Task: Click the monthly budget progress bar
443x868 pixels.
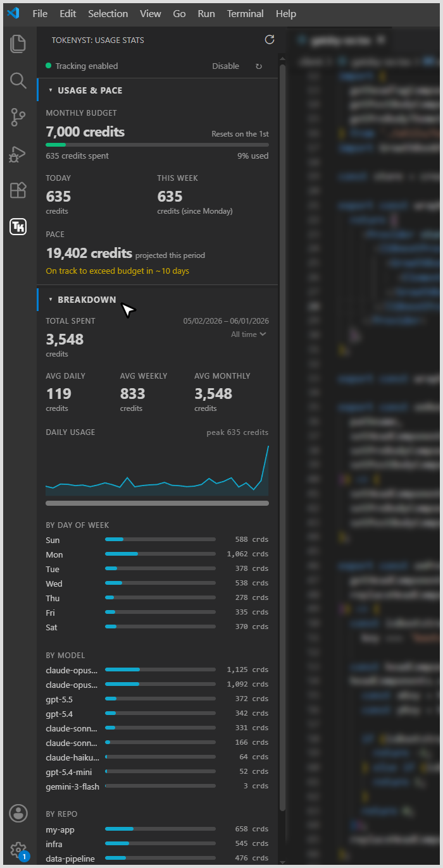Action: 157,145
